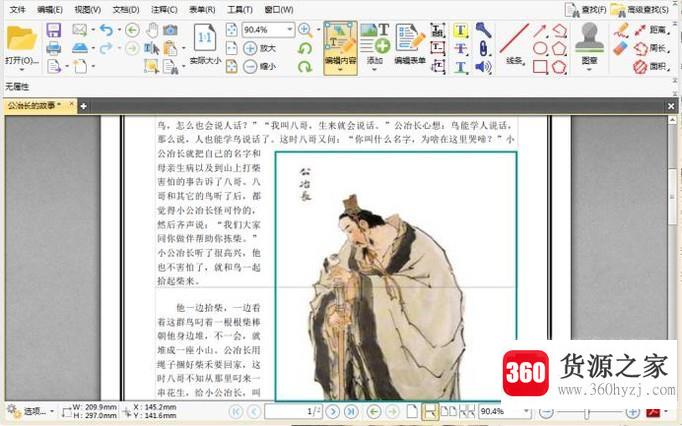The image size is (682, 426).
Task: Click the 查找(F) find button
Action: [585, 10]
